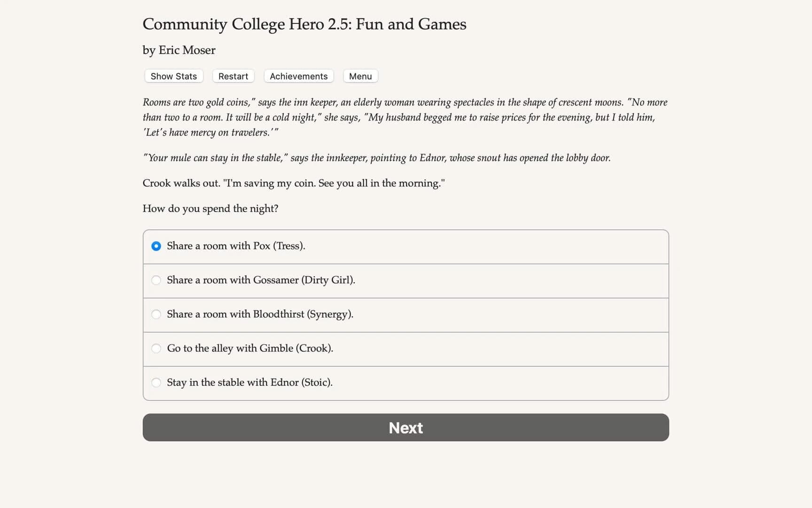This screenshot has height=508, width=812.
Task: Click the game title 'Community College Hero 2.5'
Action: [x=304, y=24]
